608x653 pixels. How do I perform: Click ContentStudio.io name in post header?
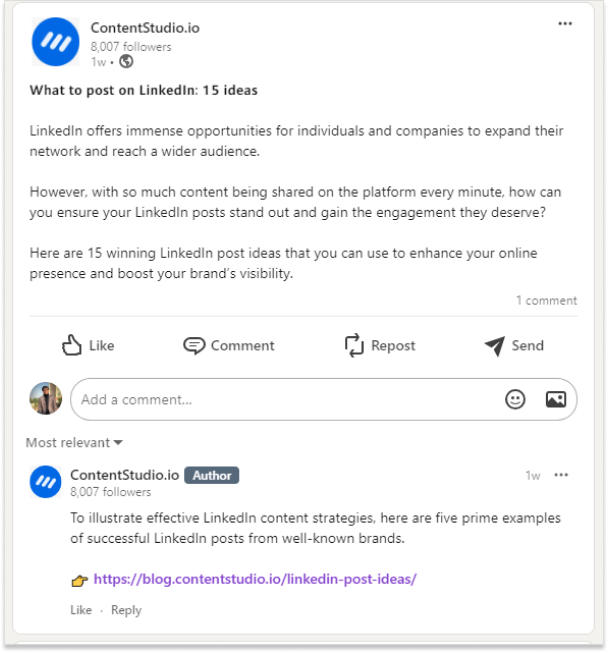coord(145,28)
